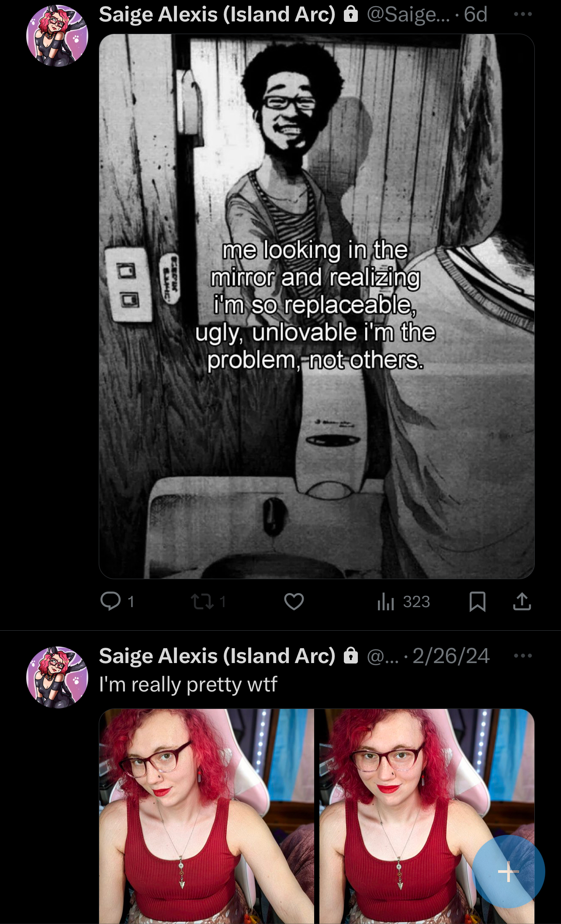Open the three-dot menu on the 6d tweet
Image resolution: width=561 pixels, height=924 pixels.
523,14
